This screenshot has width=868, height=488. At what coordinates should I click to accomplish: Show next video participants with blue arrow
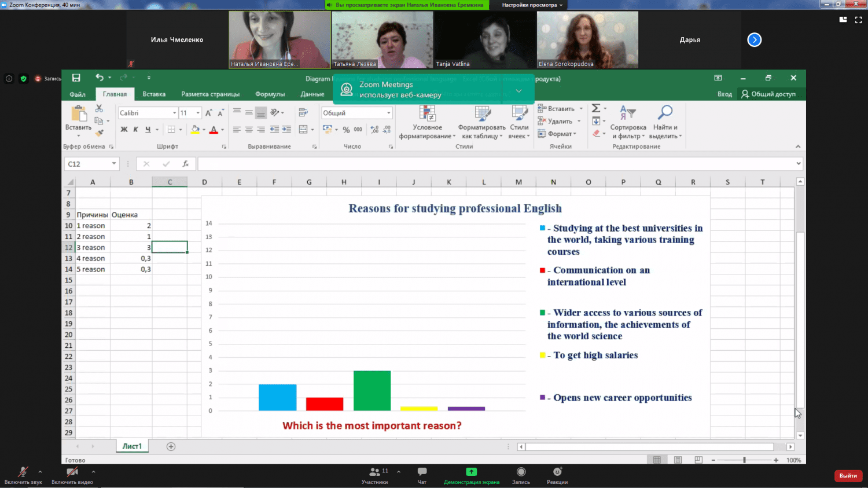tap(754, 39)
